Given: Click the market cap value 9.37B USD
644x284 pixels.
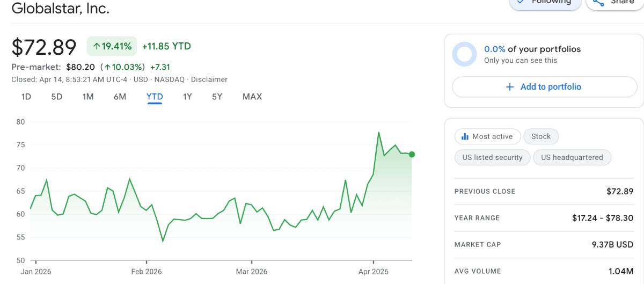Looking at the screenshot, I should (x=613, y=244).
